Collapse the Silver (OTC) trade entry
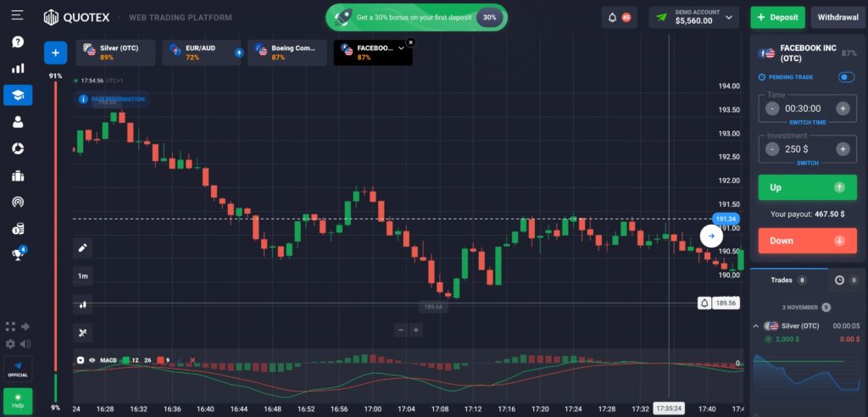This screenshot has width=868, height=417. coord(755,325)
